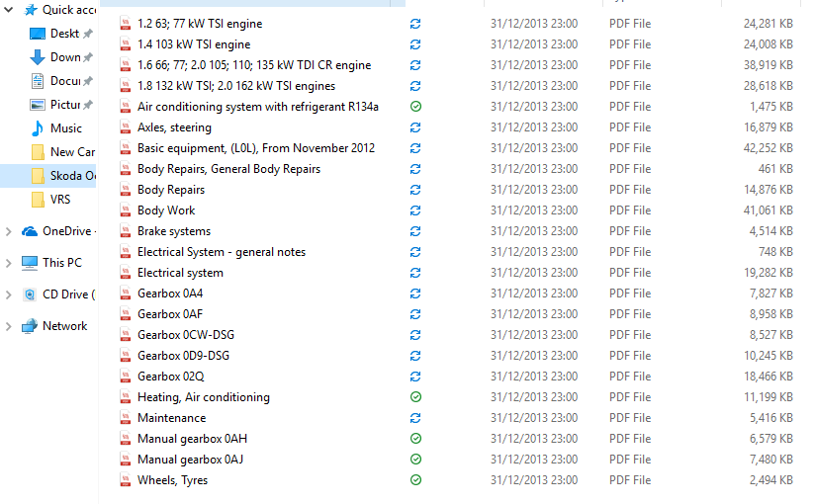Screen dimensions: 815x504
Task: Click the Quick access star icon
Action: [x=32, y=9]
